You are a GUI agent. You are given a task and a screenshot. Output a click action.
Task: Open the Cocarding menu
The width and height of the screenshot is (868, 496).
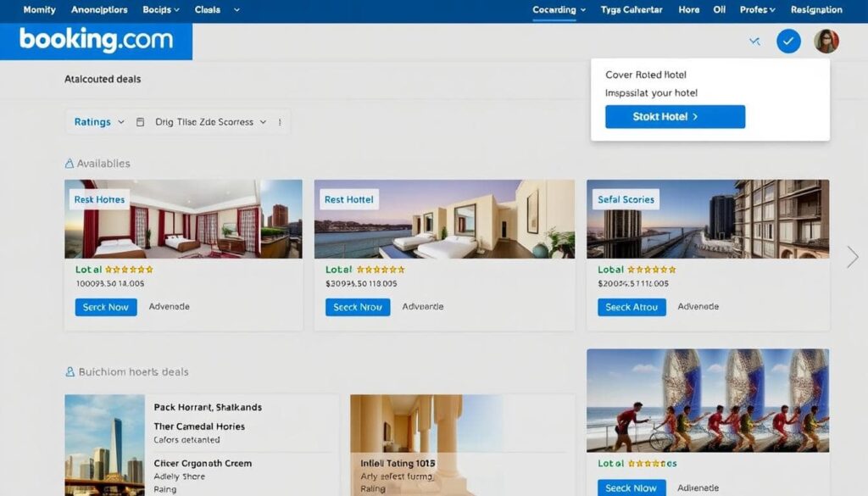pos(557,9)
